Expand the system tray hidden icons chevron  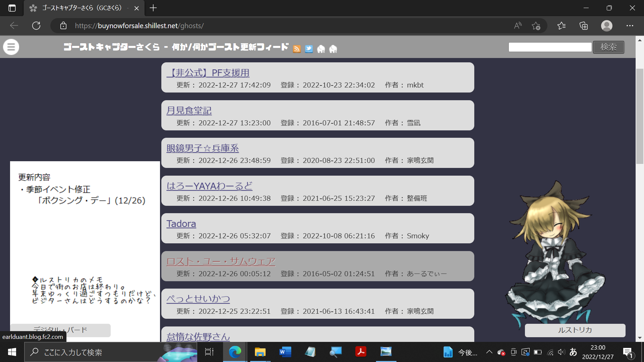489,352
